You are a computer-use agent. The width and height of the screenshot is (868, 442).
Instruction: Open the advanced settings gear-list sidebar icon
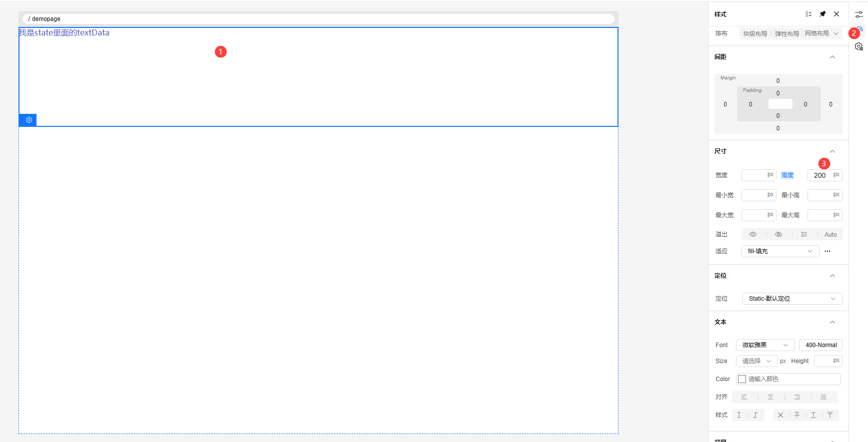pyautogui.click(x=858, y=46)
